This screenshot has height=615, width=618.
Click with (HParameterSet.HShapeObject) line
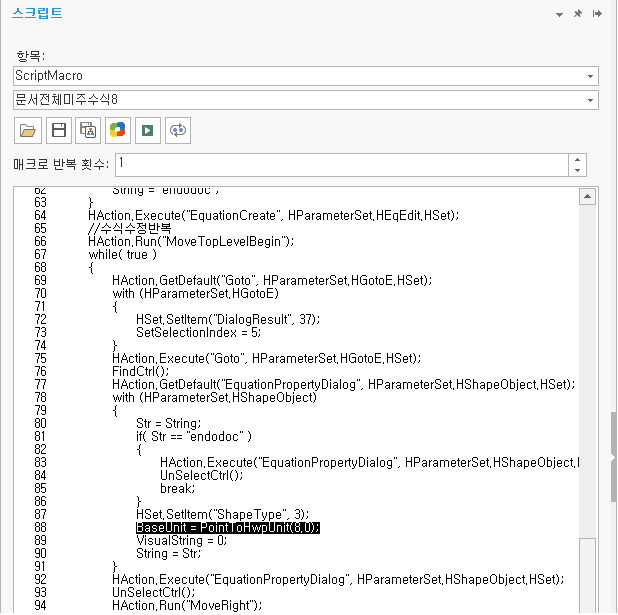214,397
